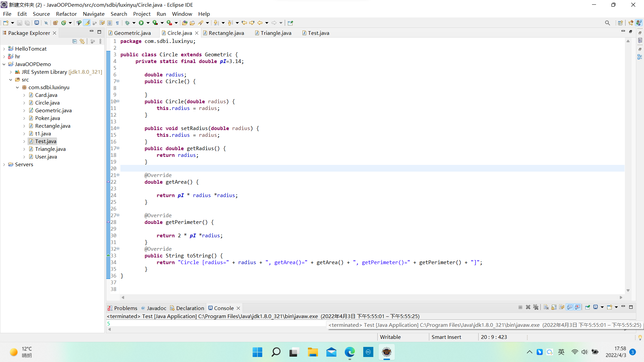This screenshot has height=362, width=644.
Task: Click the New Java Class toolbar icon
Action: pos(63,23)
